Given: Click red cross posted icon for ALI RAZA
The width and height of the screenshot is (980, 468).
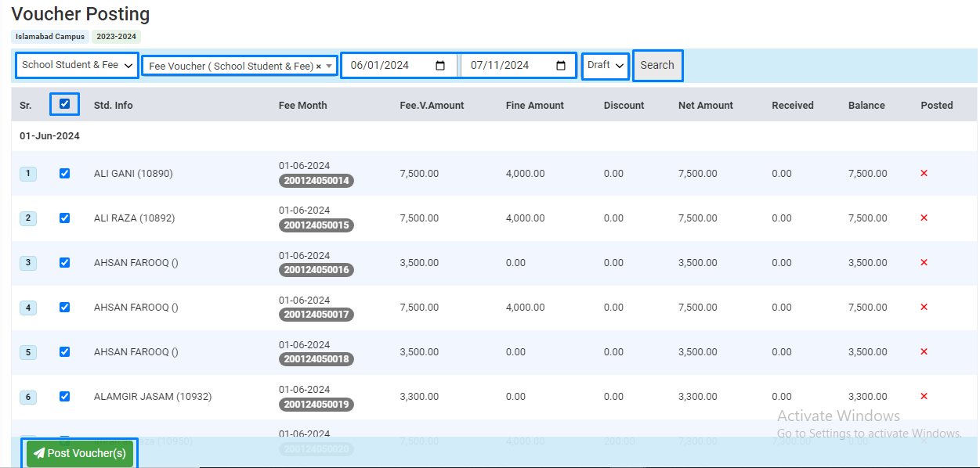Looking at the screenshot, I should tap(924, 218).
